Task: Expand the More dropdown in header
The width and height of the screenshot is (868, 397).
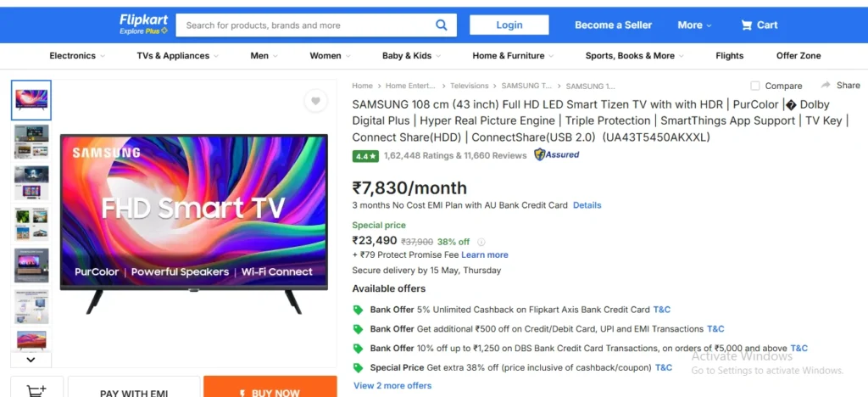Action: [694, 25]
